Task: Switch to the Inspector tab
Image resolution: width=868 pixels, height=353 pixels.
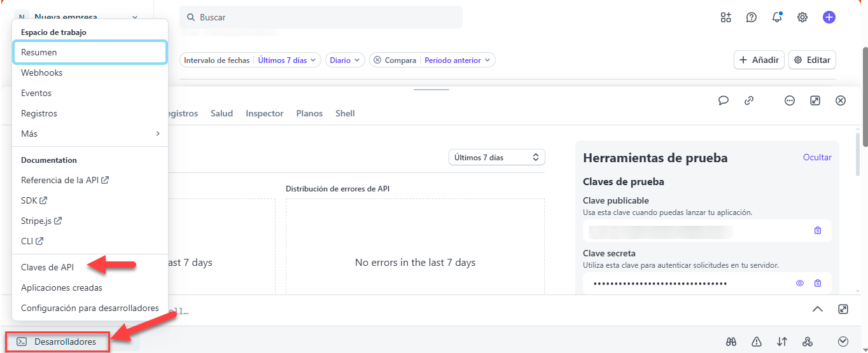Action: [264, 113]
